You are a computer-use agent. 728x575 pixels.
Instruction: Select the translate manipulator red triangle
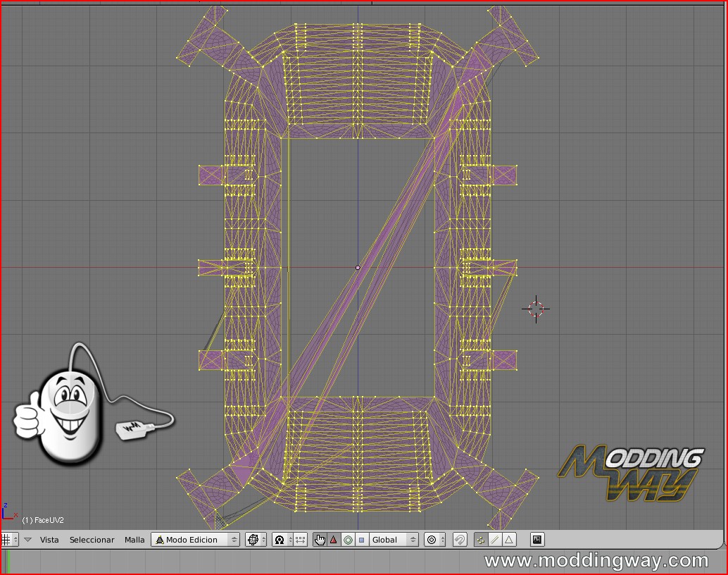pos(334,540)
